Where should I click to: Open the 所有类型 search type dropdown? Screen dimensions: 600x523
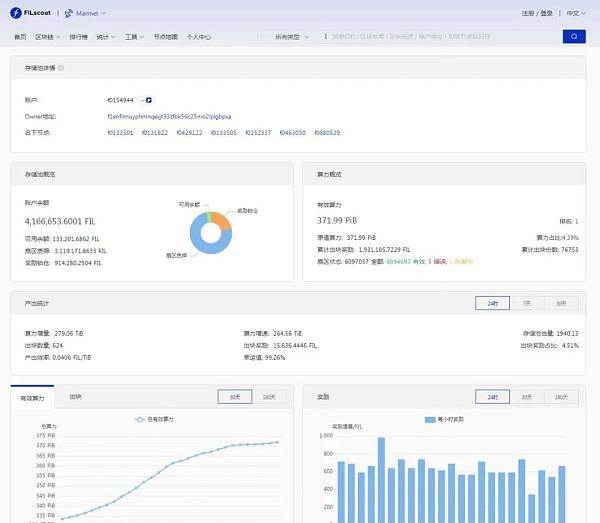[292, 37]
